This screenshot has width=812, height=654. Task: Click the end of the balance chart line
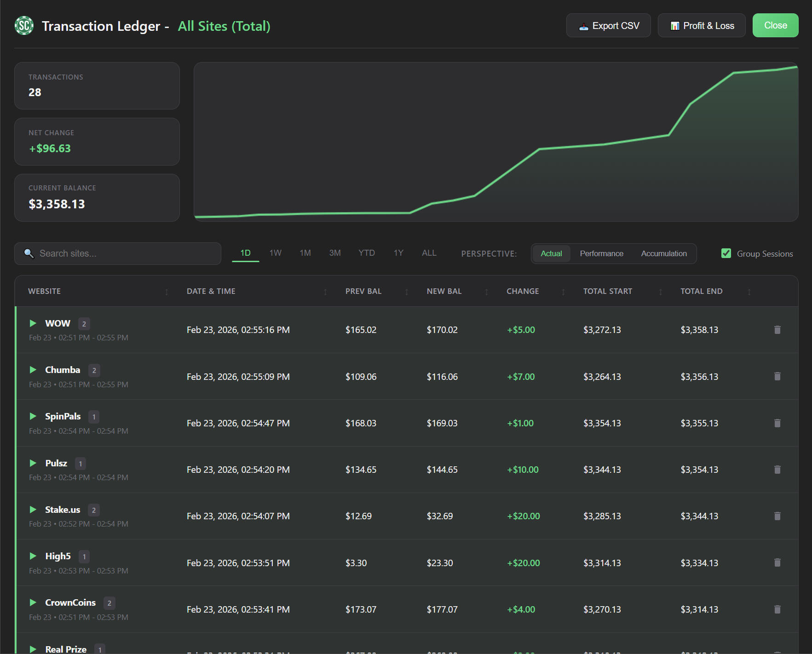796,67
